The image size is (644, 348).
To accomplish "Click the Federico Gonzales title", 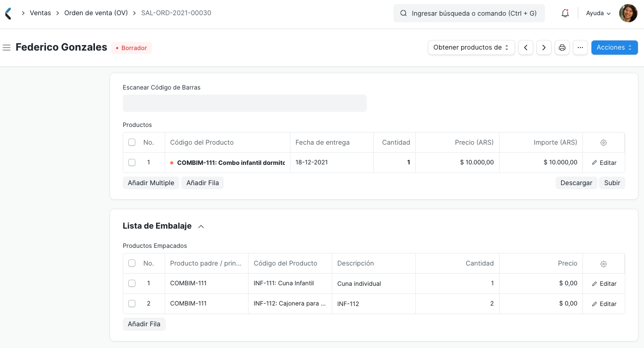I will point(62,48).
